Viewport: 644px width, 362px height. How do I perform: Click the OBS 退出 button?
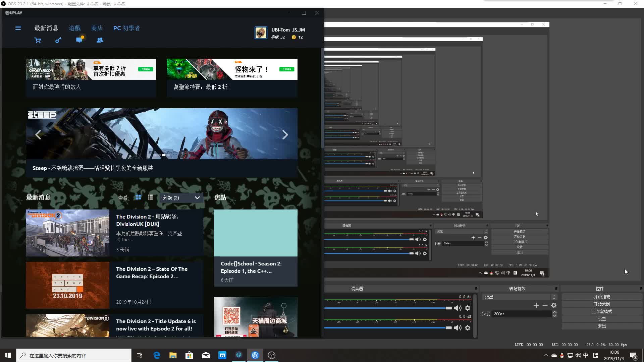pos(602,326)
